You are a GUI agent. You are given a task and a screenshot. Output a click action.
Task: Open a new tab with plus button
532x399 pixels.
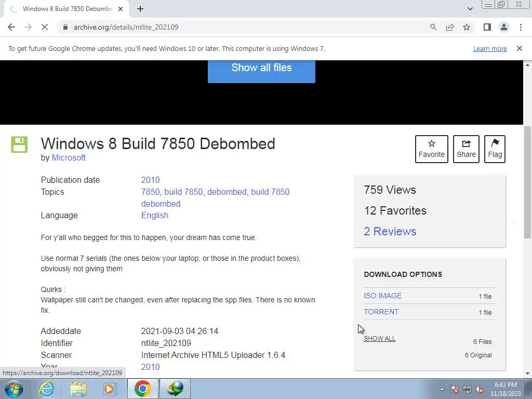(x=140, y=9)
